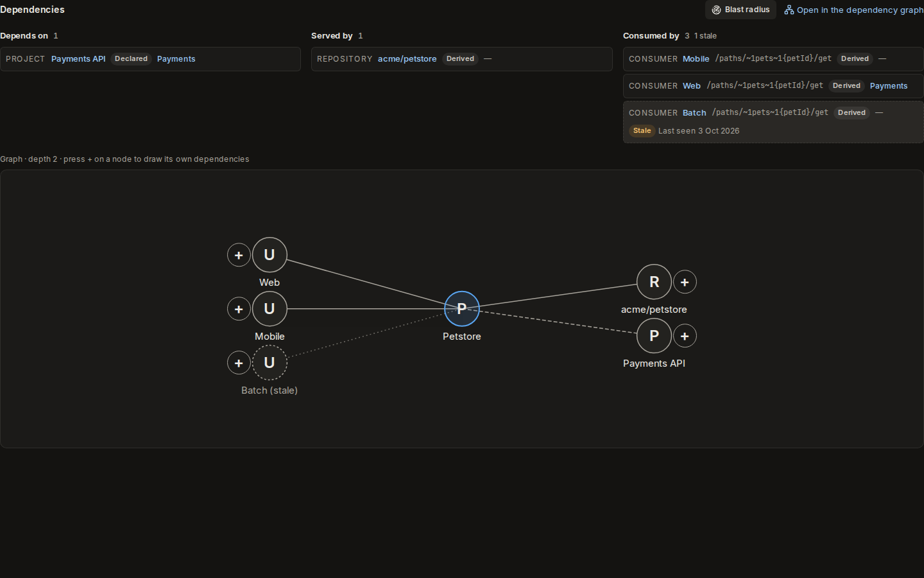Click the Blast radius button
Screen dimensions: 924x578
point(740,10)
